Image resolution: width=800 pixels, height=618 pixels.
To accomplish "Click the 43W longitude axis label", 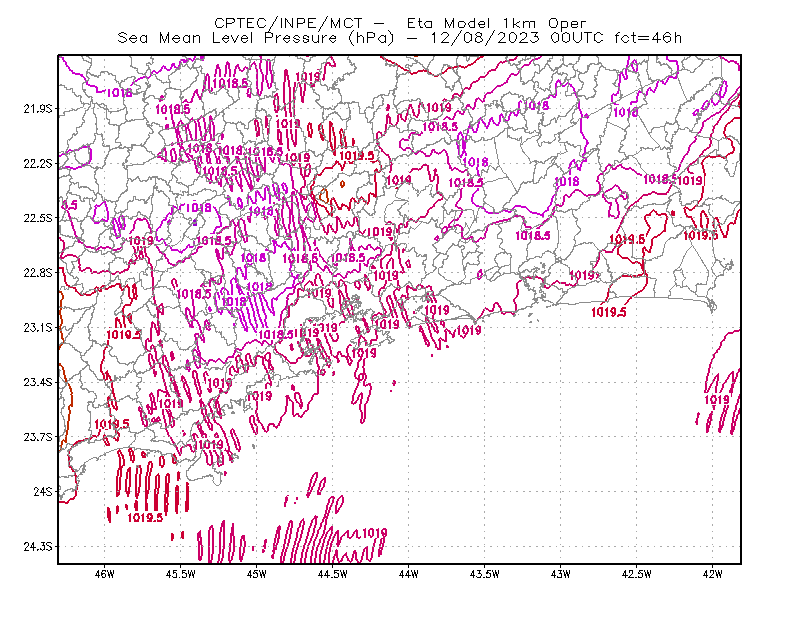I will [560, 574].
